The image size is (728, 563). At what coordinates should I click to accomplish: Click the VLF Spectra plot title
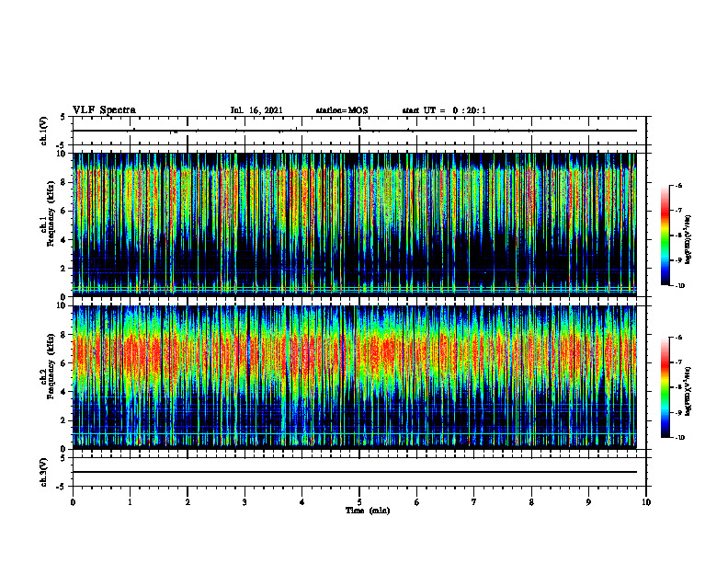tap(104, 110)
